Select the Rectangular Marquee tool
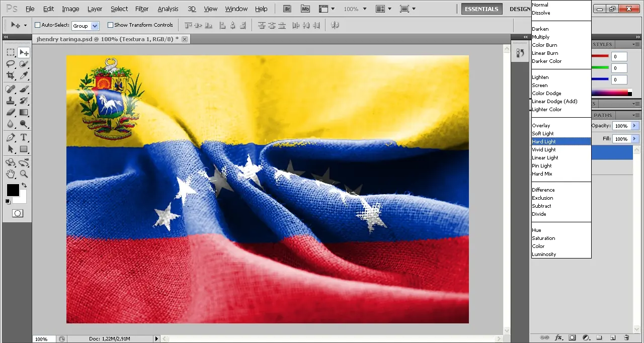Screen dimensions: 644x343 (x=10, y=52)
